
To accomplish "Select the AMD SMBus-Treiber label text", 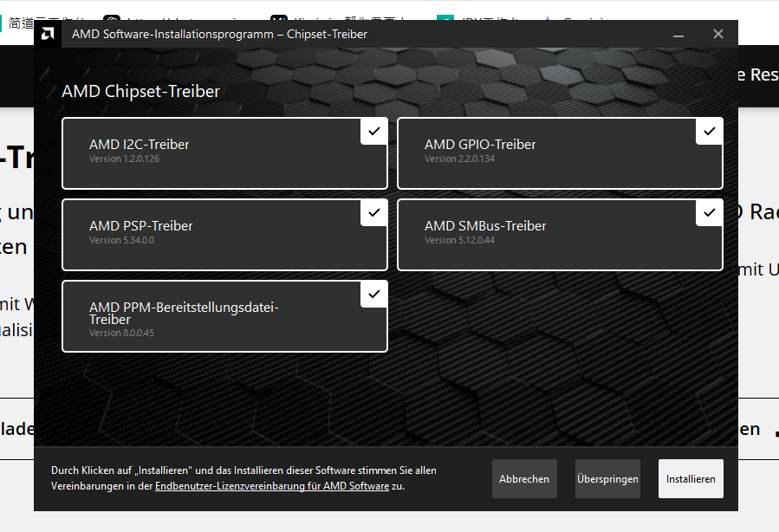I will (485, 226).
